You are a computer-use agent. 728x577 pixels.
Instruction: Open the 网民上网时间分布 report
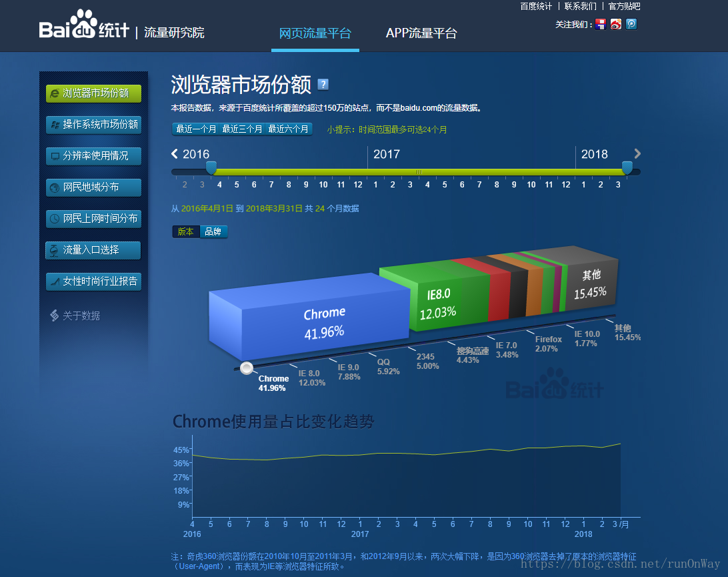93,219
